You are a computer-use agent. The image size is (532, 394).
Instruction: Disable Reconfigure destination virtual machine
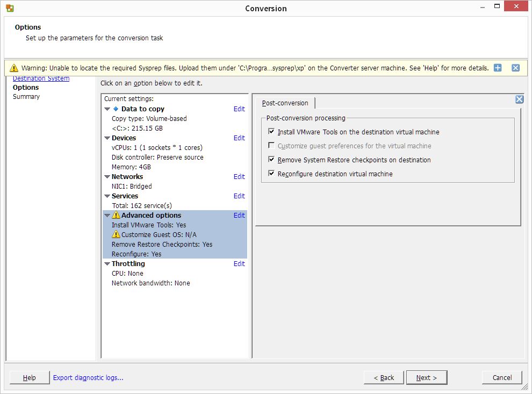click(x=271, y=174)
